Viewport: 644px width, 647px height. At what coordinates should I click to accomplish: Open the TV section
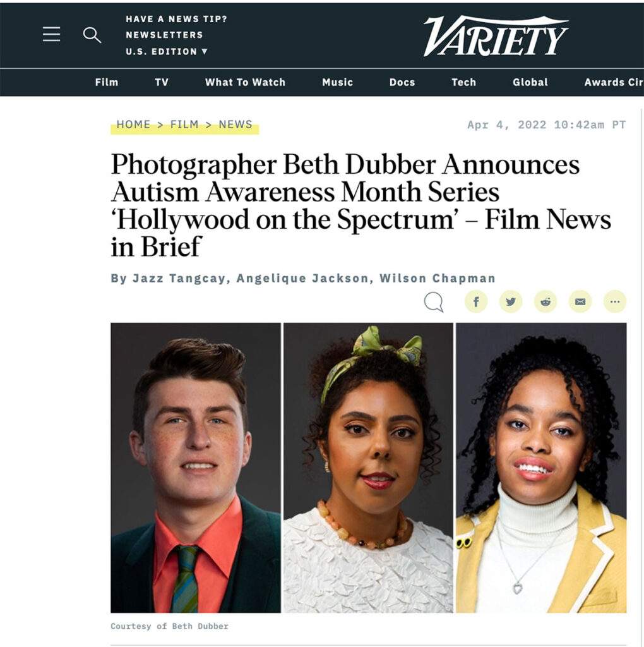point(162,82)
